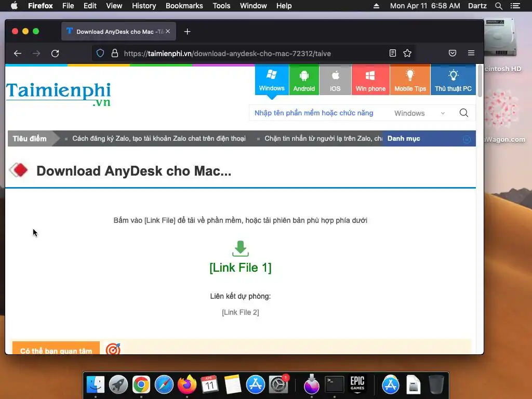Open the History menu
The height and width of the screenshot is (399, 532).
(144, 6)
